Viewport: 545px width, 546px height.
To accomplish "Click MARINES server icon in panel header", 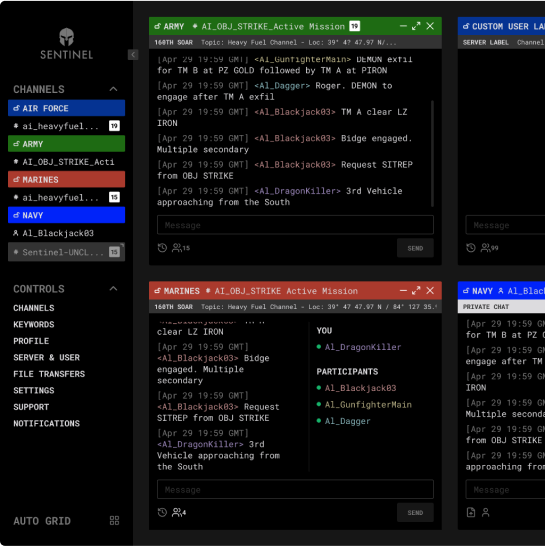I will click(158, 291).
